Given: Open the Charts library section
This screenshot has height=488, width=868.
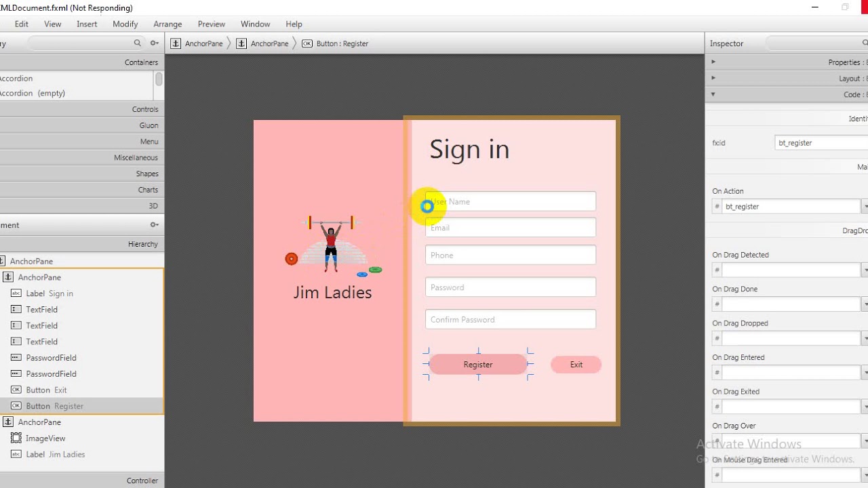Looking at the screenshot, I should (81, 190).
